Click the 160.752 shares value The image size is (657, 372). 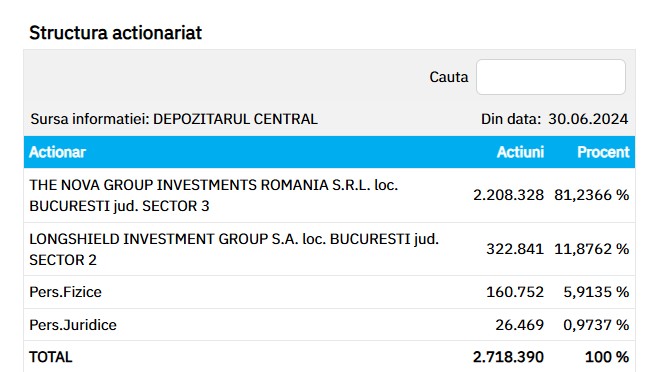click(x=515, y=292)
